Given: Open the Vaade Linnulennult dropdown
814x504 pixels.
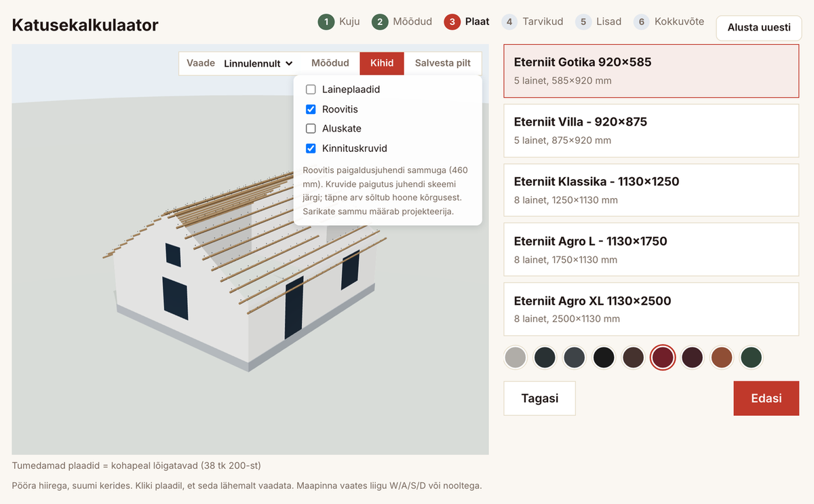Looking at the screenshot, I should [x=258, y=63].
